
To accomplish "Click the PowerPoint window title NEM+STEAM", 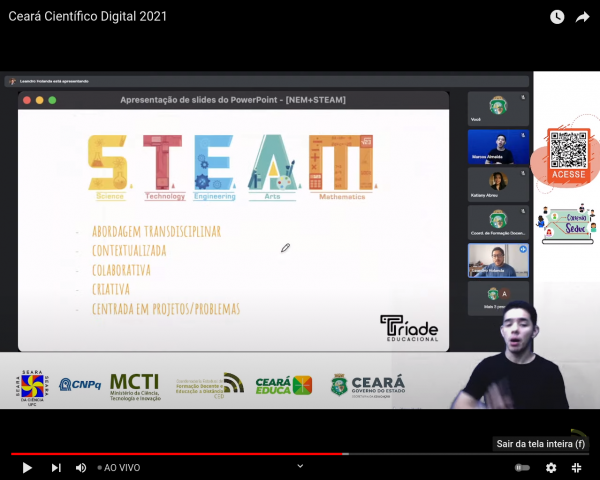I will (233, 100).
